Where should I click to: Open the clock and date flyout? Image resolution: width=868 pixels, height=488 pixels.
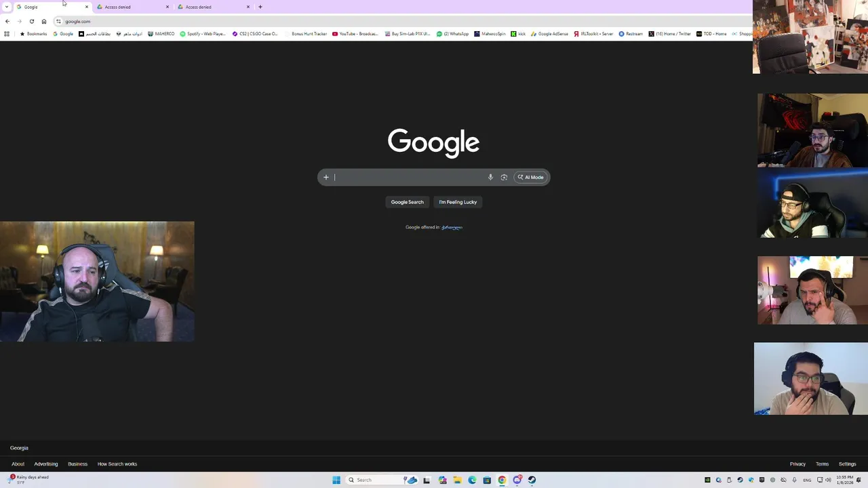coord(844,480)
